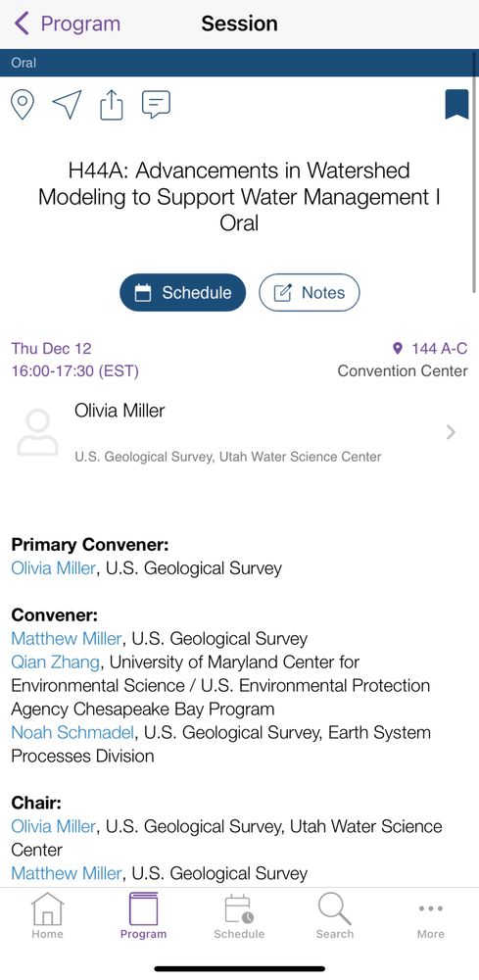View Noah Schmadel's profile
Screen dimensions: 479x980
click(x=72, y=732)
